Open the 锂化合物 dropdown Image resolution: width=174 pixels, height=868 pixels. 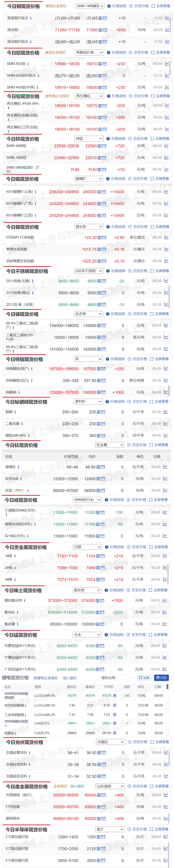pyautogui.click(x=117, y=678)
